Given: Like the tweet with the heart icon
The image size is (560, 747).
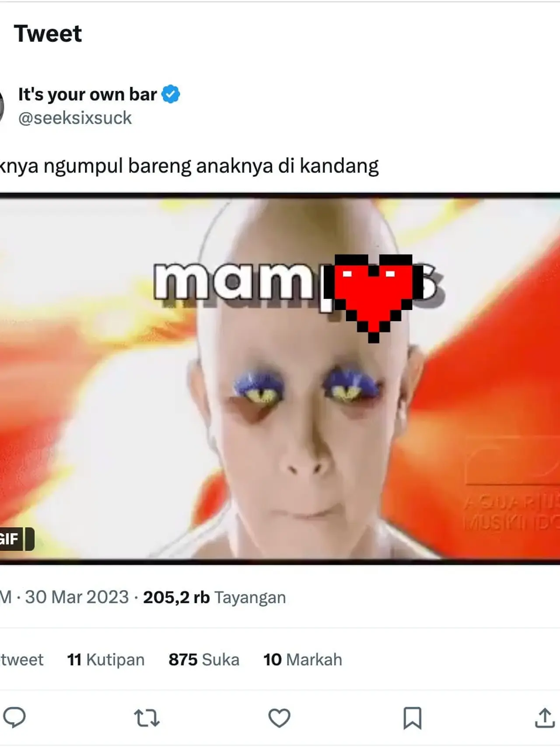Looking at the screenshot, I should [279, 718].
